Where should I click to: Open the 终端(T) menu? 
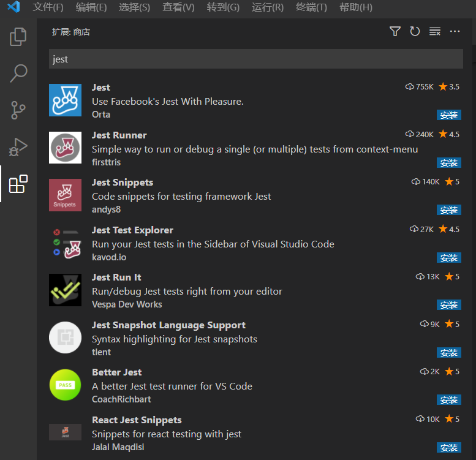click(311, 7)
